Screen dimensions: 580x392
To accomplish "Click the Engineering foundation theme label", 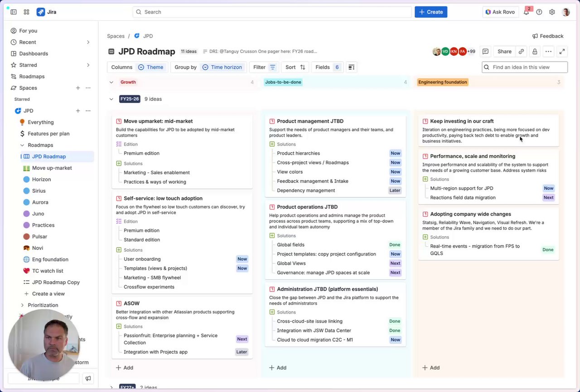I will coord(443,82).
